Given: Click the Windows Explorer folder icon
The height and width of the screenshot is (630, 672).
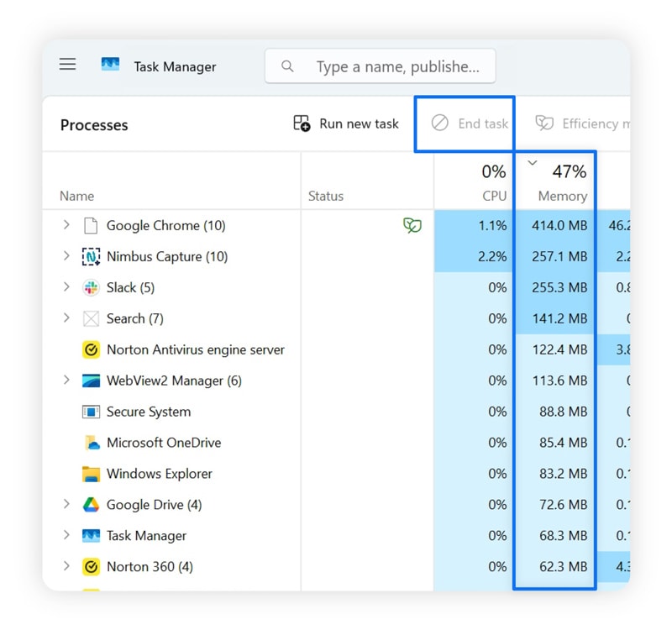Looking at the screenshot, I should click(x=90, y=474).
